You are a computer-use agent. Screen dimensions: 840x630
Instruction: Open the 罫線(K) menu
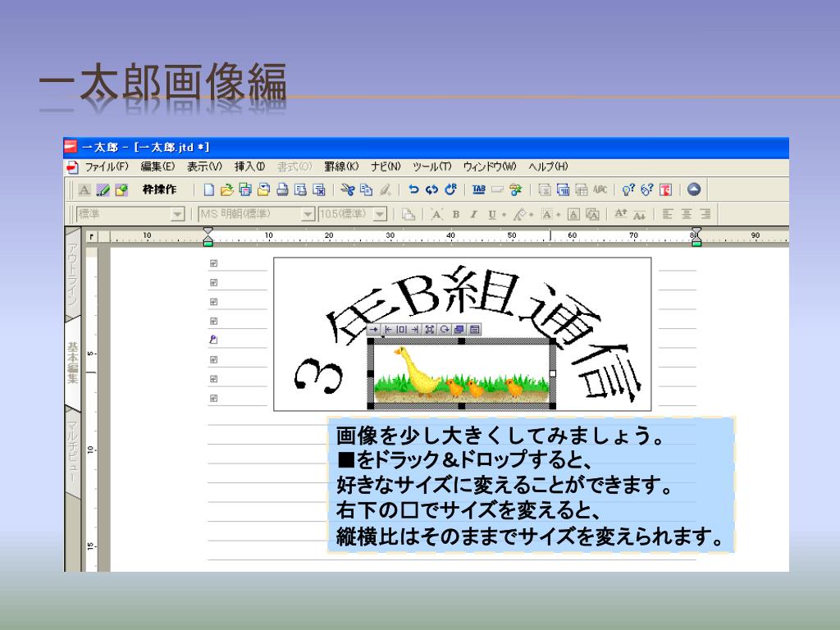click(x=342, y=167)
